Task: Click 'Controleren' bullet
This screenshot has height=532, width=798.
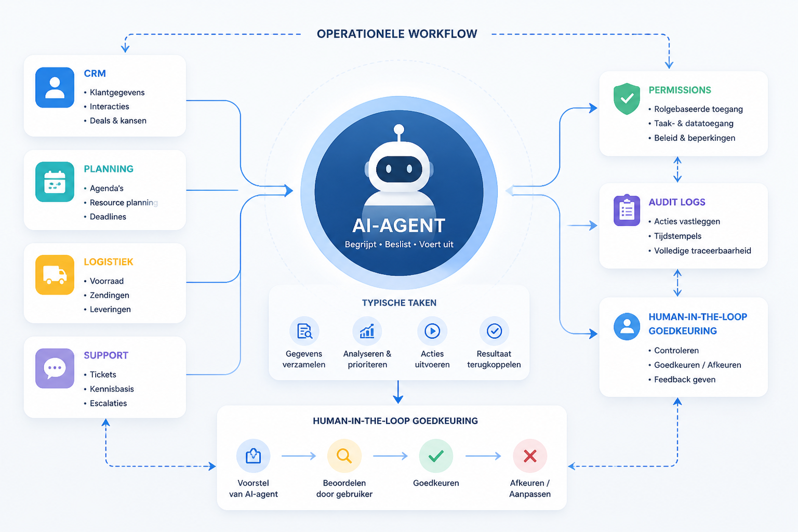Action: tap(676, 351)
